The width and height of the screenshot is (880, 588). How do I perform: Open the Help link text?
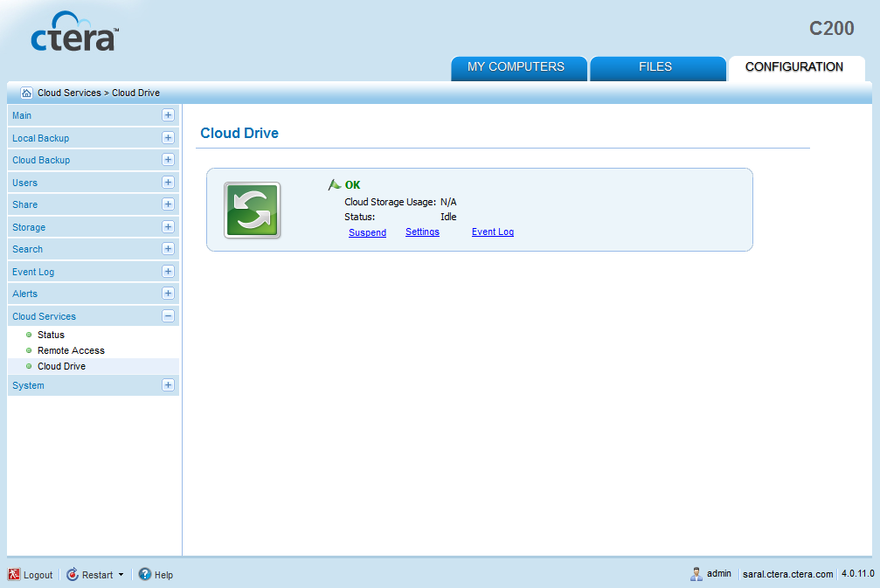click(164, 575)
